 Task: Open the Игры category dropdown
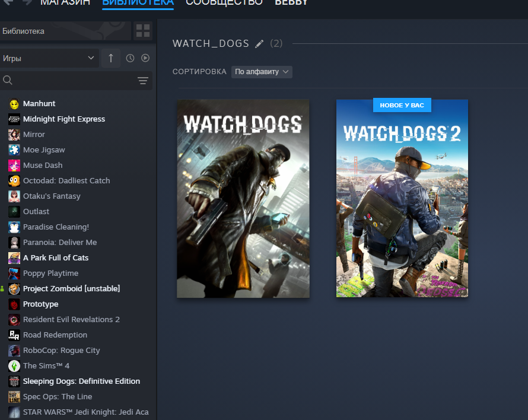tap(49, 58)
